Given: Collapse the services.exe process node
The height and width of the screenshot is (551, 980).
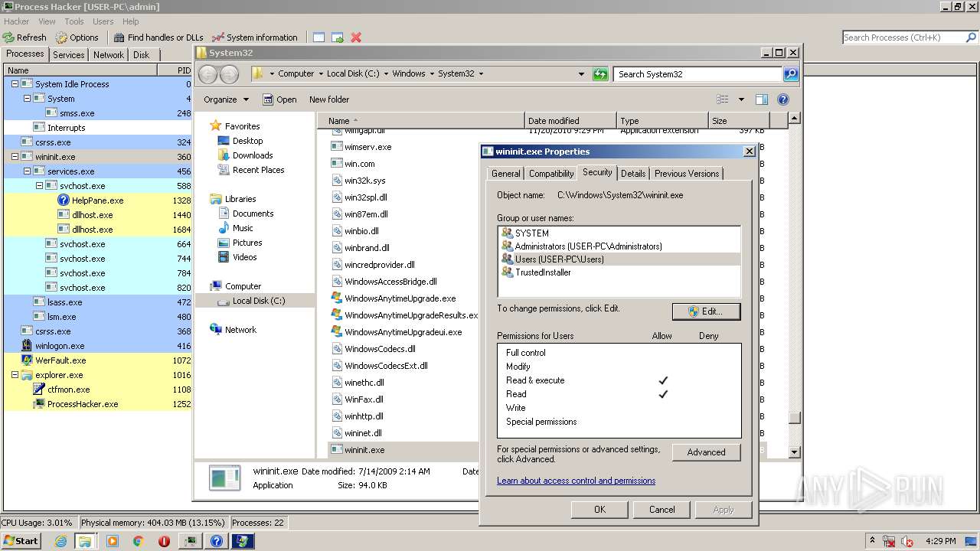Looking at the screenshot, I should point(27,171).
